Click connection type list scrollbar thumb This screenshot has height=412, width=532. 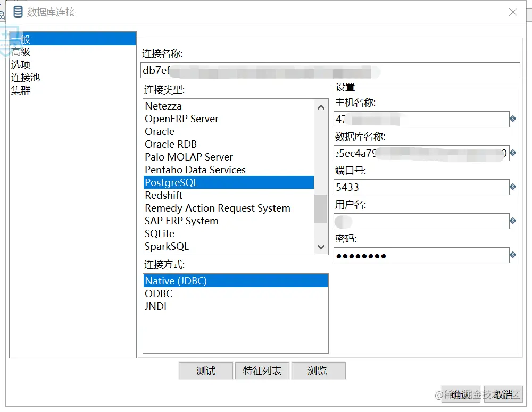(321, 208)
